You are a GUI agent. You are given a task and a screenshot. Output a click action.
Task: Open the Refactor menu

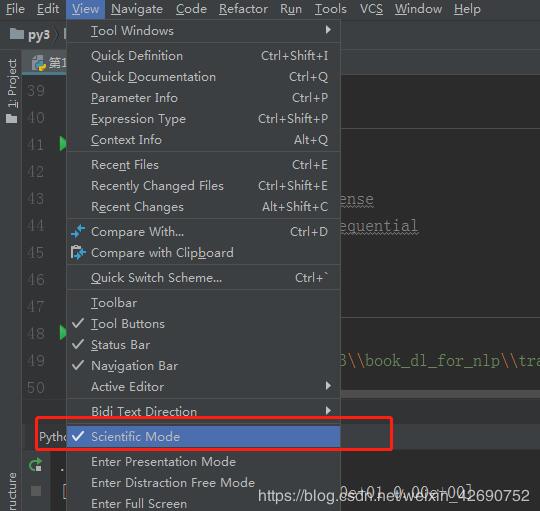pos(243,9)
